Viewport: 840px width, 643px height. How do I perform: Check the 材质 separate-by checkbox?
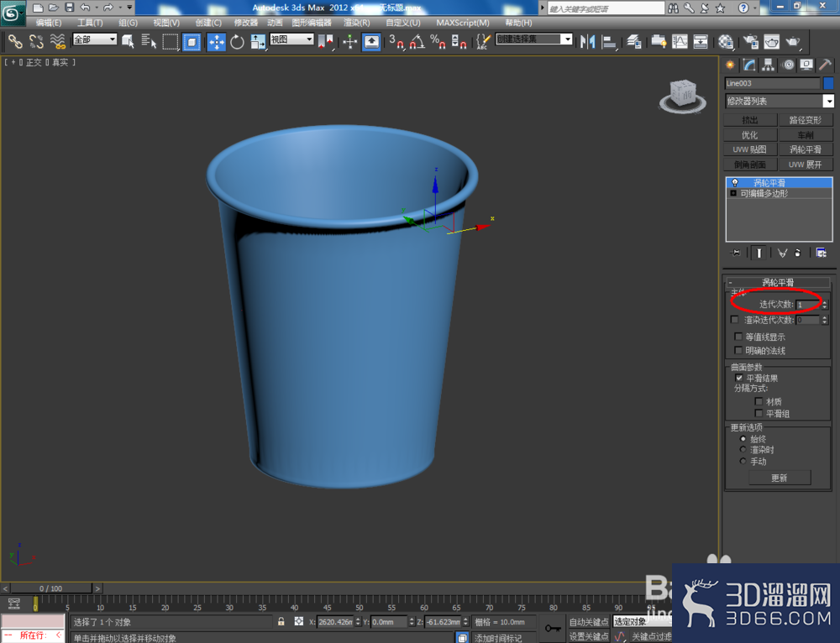[x=759, y=401]
